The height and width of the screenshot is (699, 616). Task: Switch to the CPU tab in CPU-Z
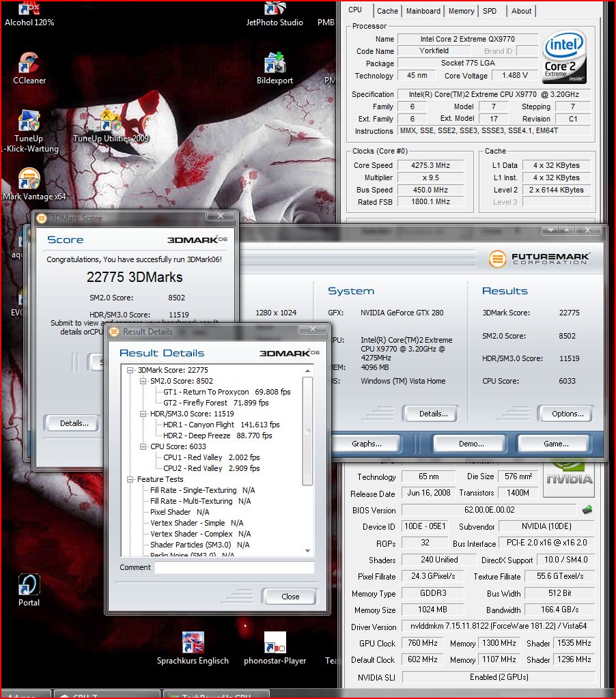(x=355, y=10)
